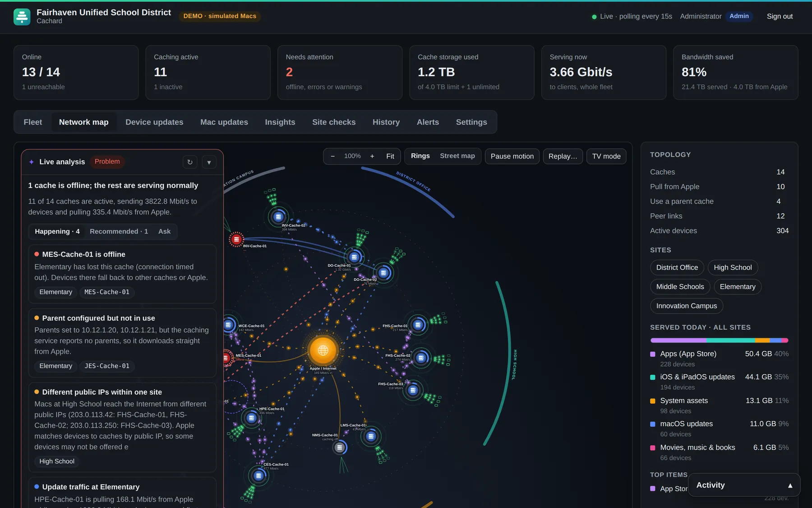The width and height of the screenshot is (812, 508).
Task: Open the Needs attention summary card
Action: click(x=340, y=72)
